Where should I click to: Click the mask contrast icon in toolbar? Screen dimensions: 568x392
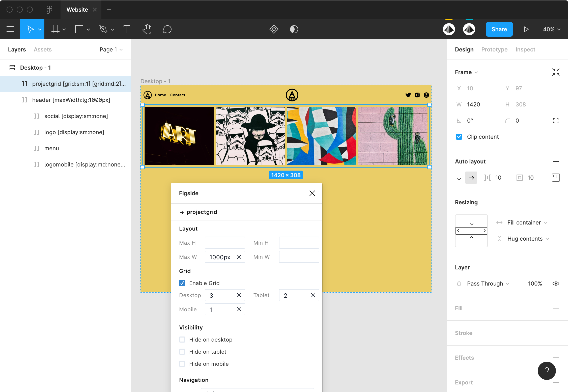click(294, 29)
